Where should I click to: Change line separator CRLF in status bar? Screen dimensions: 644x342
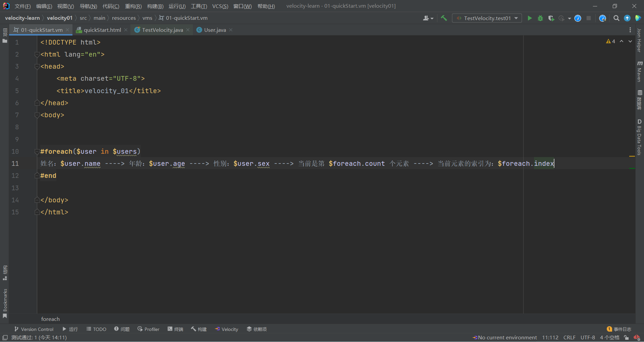[569, 337]
